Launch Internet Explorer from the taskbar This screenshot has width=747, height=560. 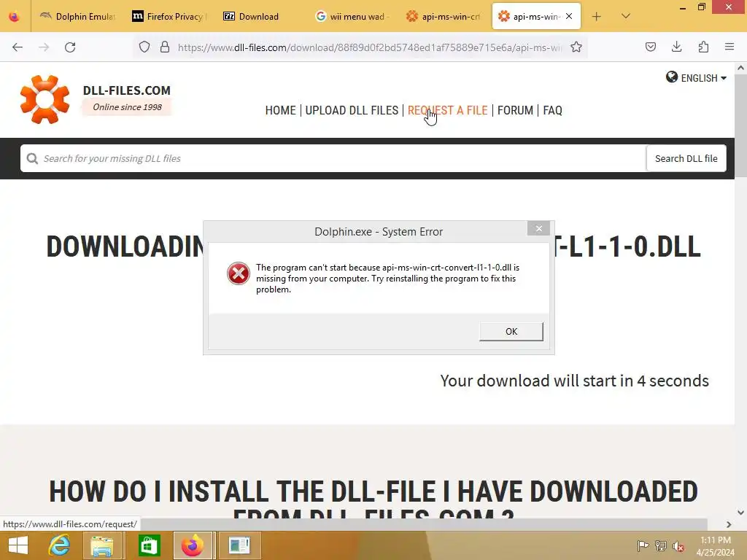60,545
